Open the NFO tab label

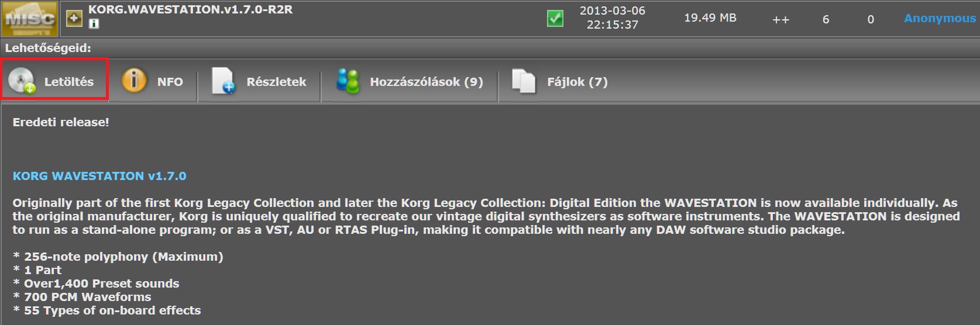(x=170, y=82)
